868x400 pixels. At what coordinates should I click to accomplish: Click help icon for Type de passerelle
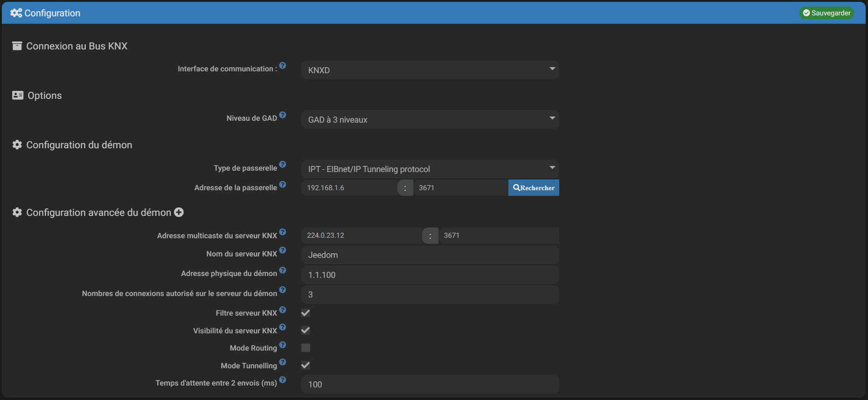click(x=283, y=165)
